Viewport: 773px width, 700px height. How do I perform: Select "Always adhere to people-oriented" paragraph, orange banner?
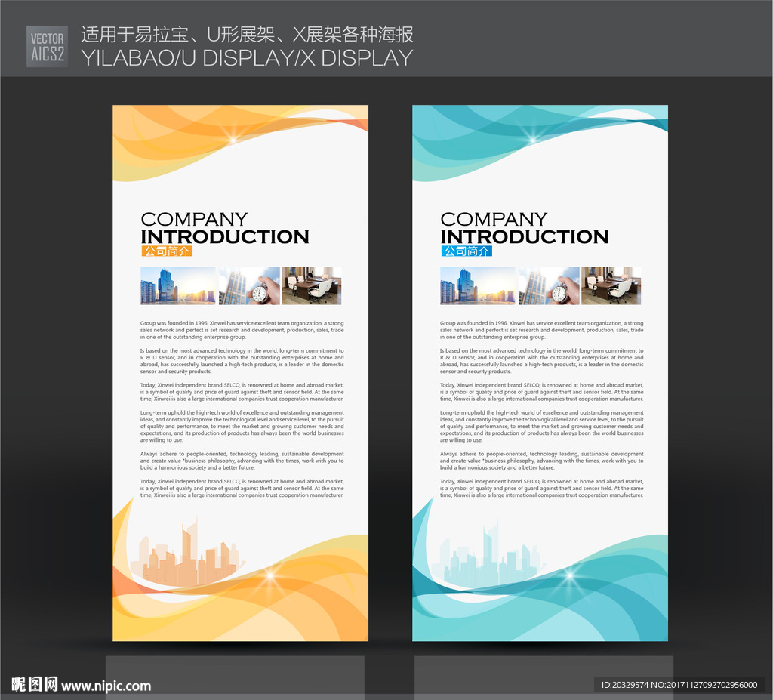[x=242, y=461]
